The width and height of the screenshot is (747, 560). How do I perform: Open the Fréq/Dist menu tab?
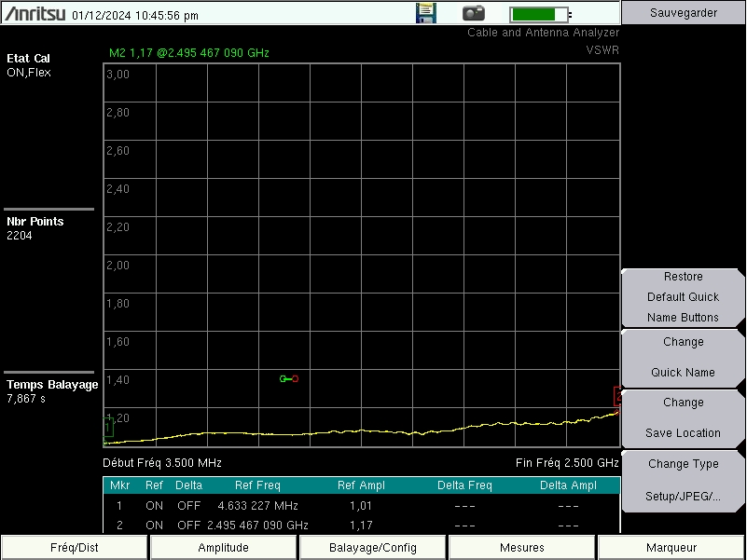click(x=75, y=548)
